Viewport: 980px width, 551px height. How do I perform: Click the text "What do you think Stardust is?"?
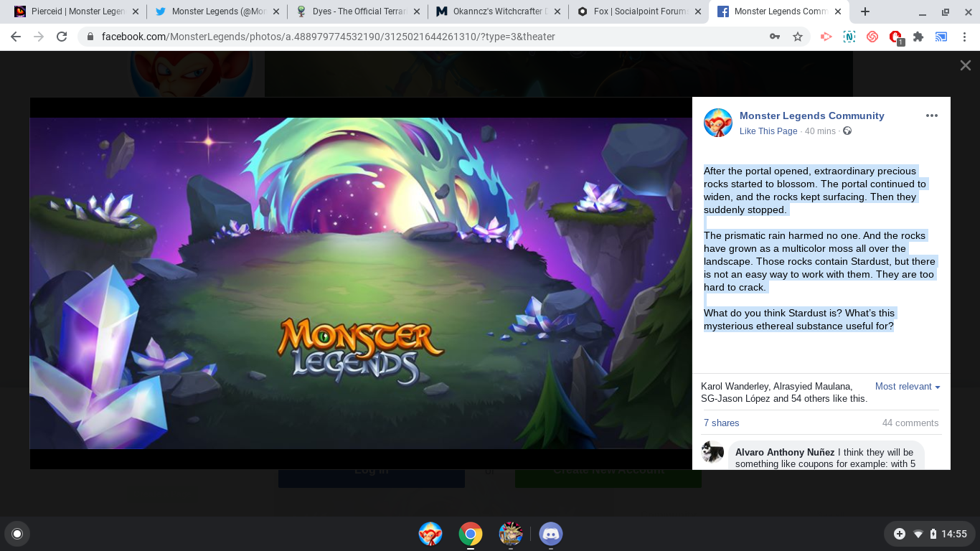click(774, 313)
